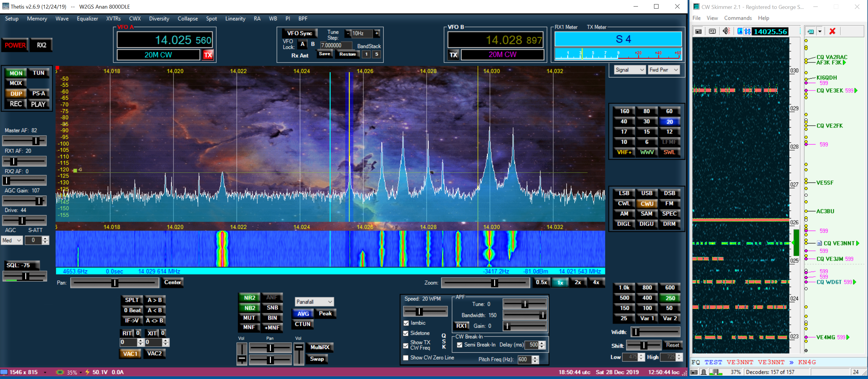Click the red X icon in CW Skimmer toolbar
The height and width of the screenshot is (379, 868).
tap(832, 31)
